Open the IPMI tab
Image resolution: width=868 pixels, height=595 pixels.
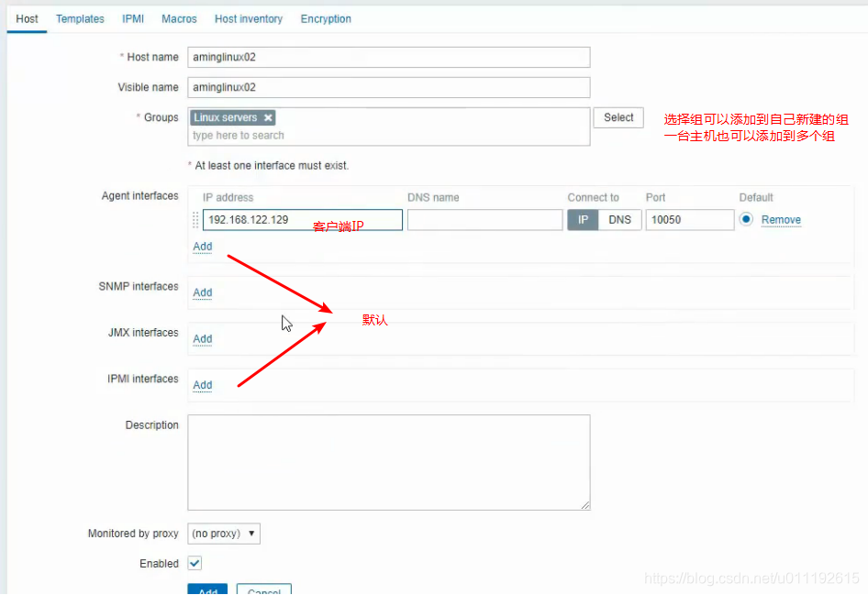(x=133, y=19)
